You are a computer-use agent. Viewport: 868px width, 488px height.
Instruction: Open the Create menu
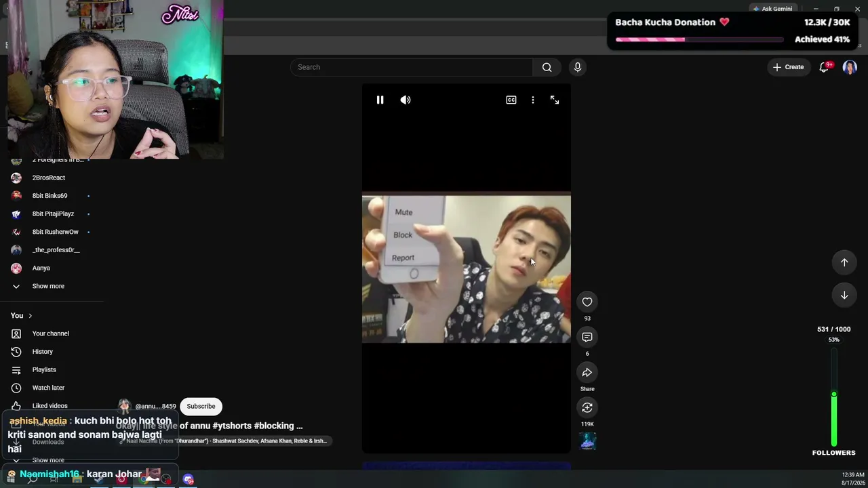(788, 67)
